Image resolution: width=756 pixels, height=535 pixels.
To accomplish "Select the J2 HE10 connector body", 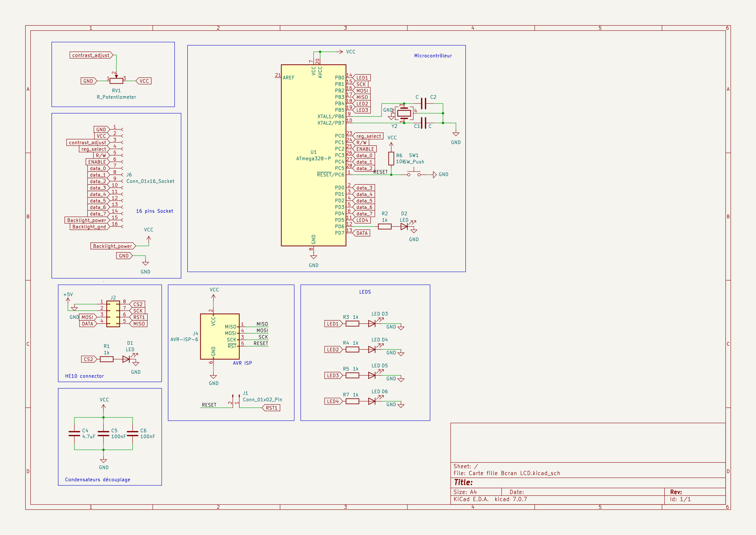I will (113, 314).
